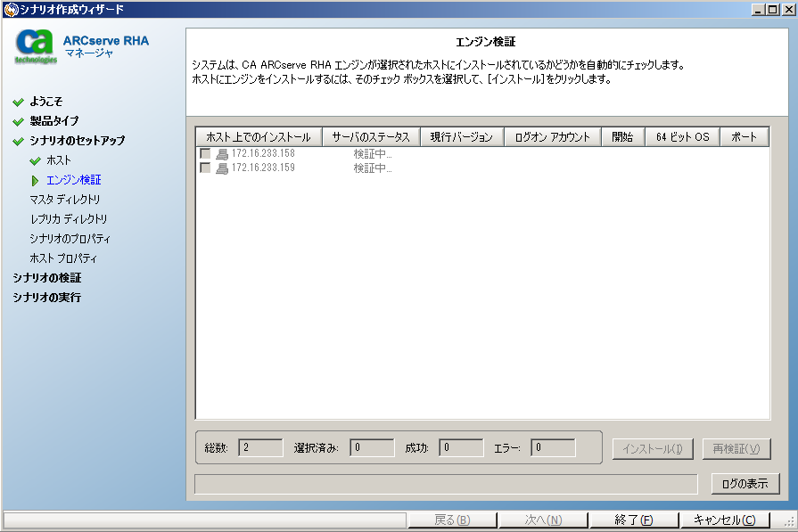
Task: Click the checkmark beside シナリオのセットアップ
Action: coord(19,142)
